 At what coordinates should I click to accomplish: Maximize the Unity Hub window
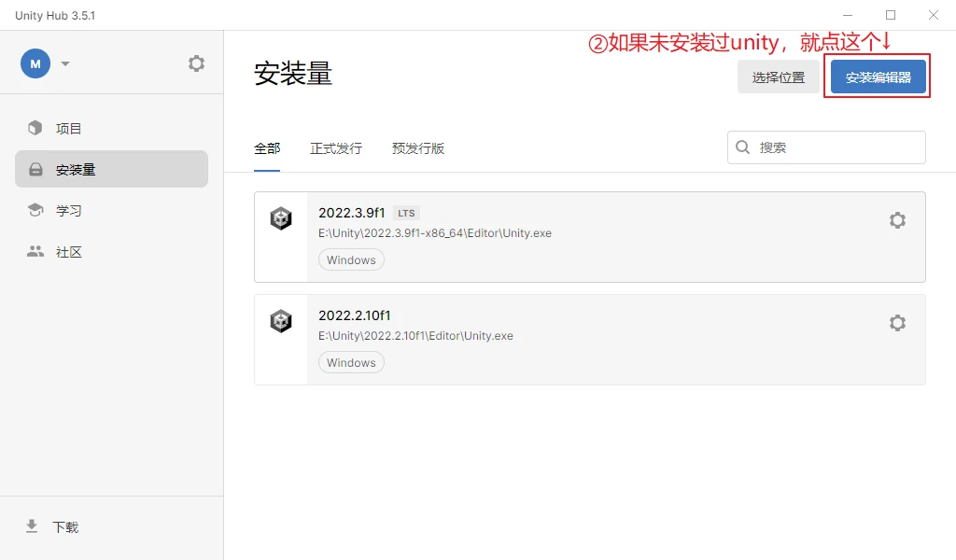click(x=891, y=15)
